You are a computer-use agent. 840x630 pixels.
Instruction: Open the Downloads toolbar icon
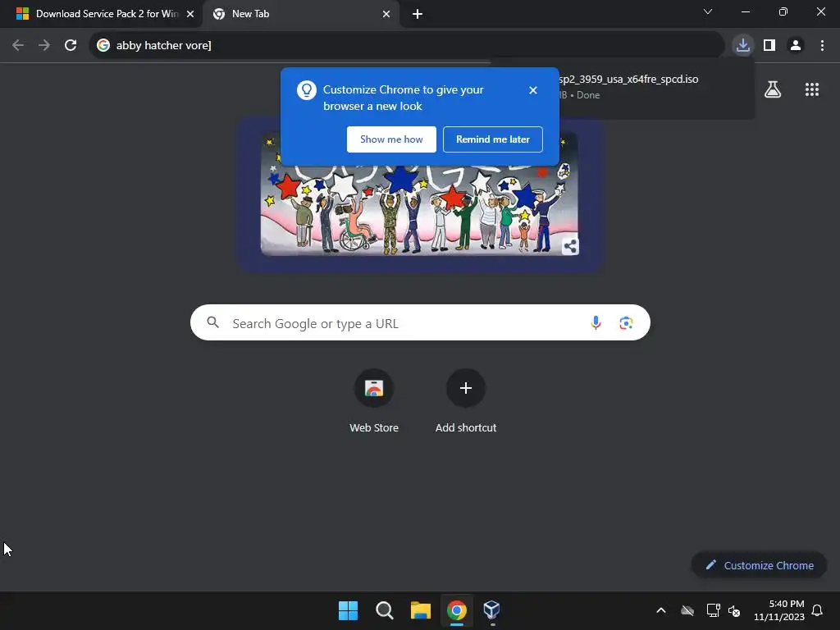click(742, 45)
